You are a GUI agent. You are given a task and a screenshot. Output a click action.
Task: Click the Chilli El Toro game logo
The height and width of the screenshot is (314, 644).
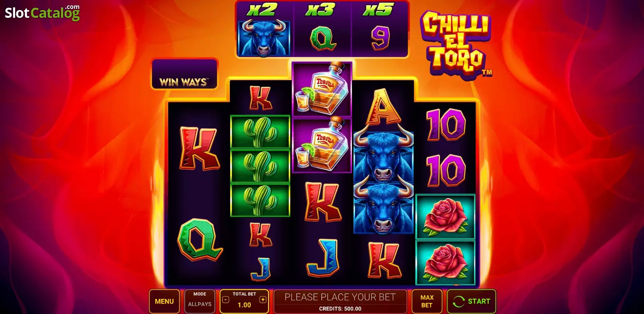tap(456, 45)
